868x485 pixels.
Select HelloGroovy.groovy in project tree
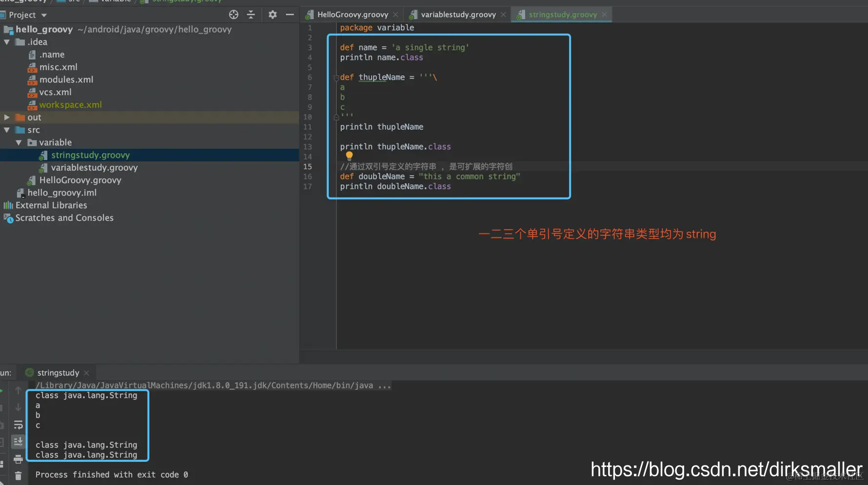pyautogui.click(x=80, y=180)
